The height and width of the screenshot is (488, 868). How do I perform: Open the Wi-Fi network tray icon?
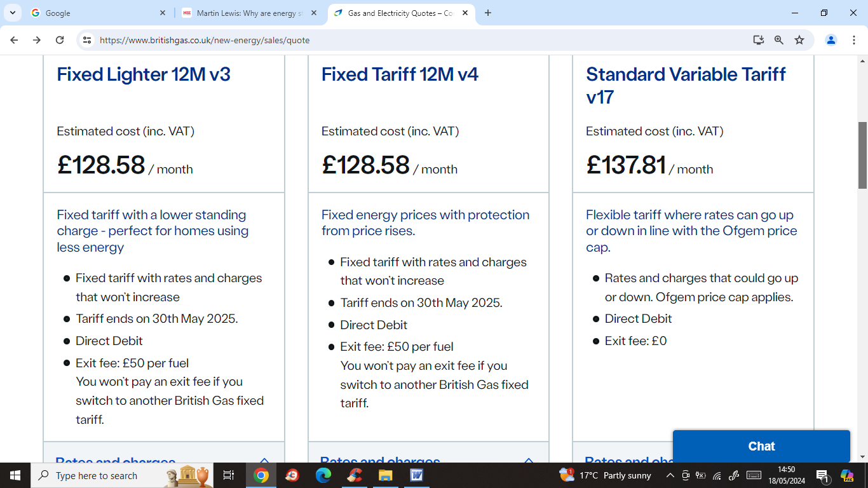tap(717, 475)
